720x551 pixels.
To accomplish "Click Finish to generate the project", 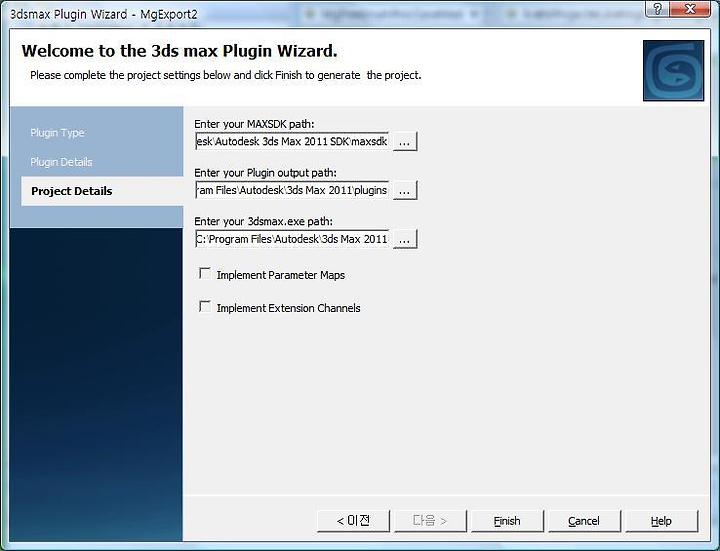I will pyautogui.click(x=507, y=521).
